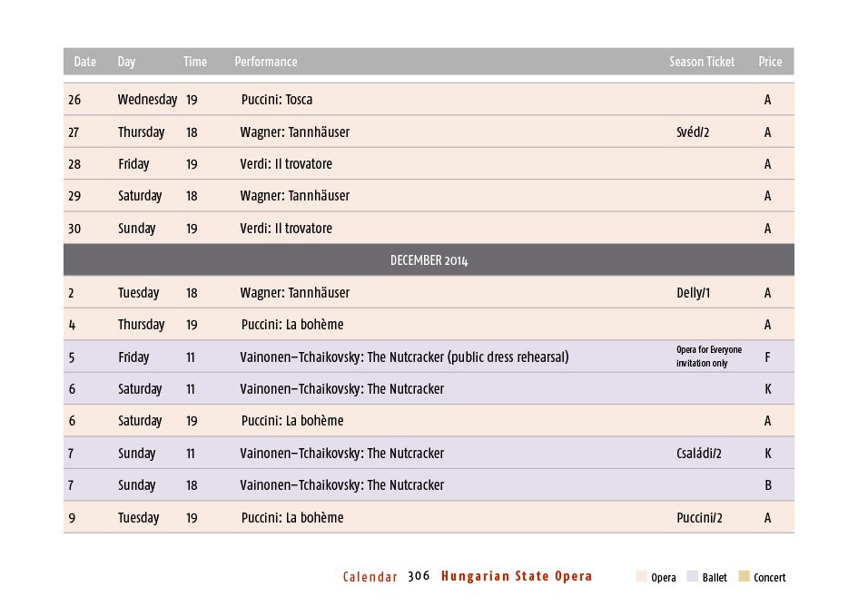Click the Price column header
The height and width of the screenshot is (616, 858).
(x=770, y=62)
